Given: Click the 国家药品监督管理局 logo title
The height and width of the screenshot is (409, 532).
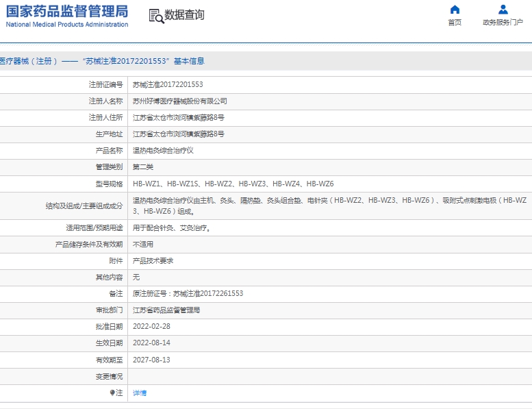Looking at the screenshot, I should pyautogui.click(x=67, y=11).
